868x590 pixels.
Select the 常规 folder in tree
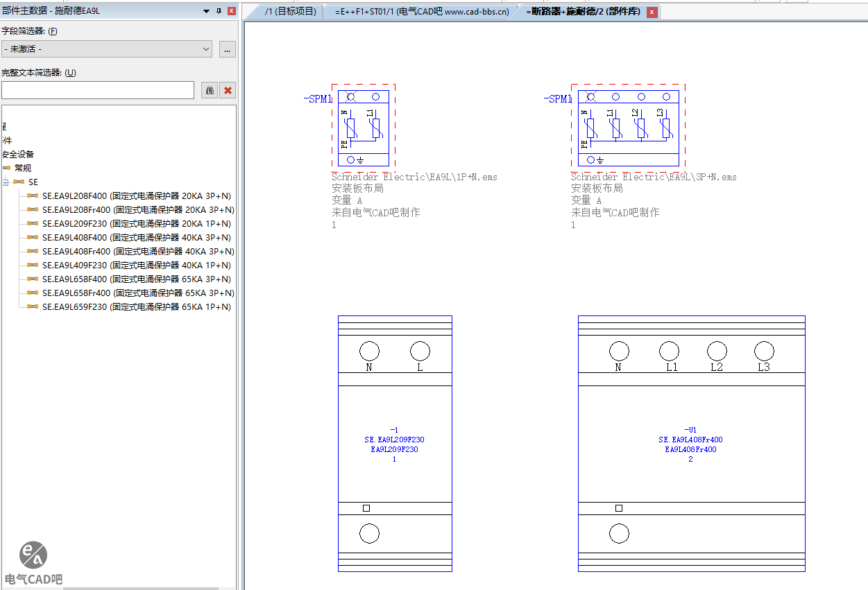click(x=23, y=168)
